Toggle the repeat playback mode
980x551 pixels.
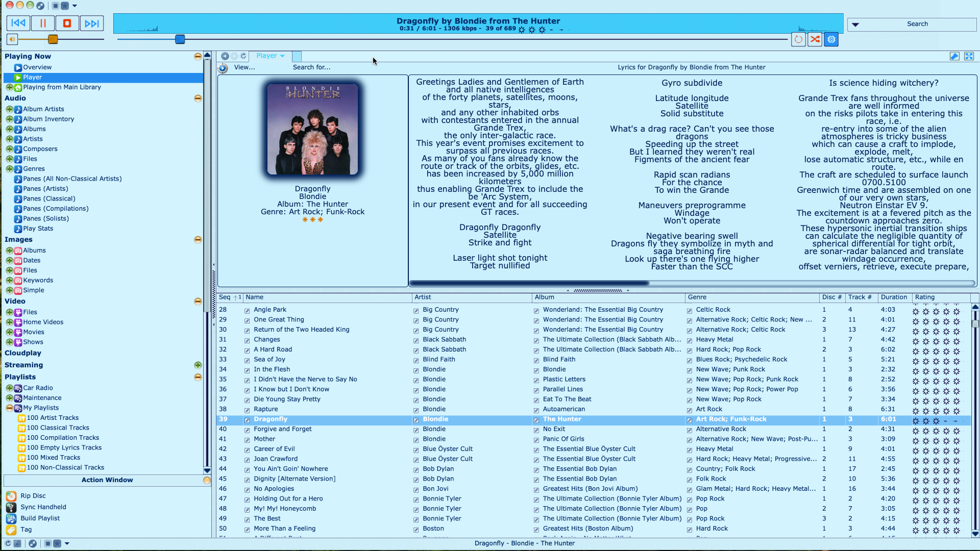point(798,39)
